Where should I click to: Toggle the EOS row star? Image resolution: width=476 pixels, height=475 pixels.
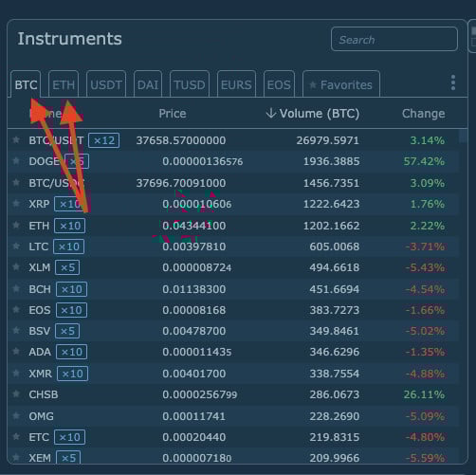coord(16,310)
